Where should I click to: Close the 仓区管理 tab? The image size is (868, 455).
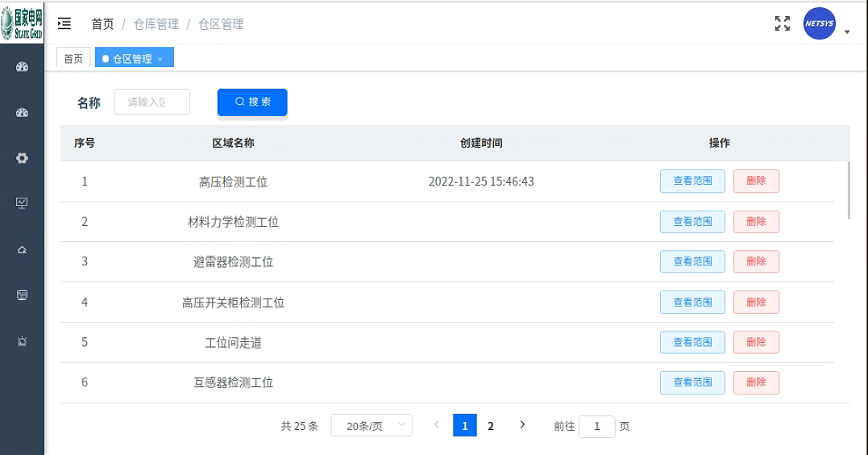[x=160, y=59]
